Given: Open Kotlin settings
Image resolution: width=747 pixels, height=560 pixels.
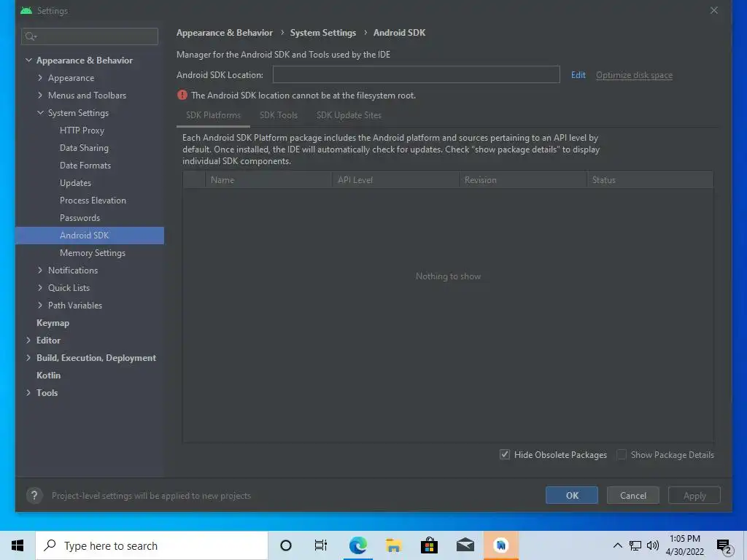Looking at the screenshot, I should coord(49,376).
